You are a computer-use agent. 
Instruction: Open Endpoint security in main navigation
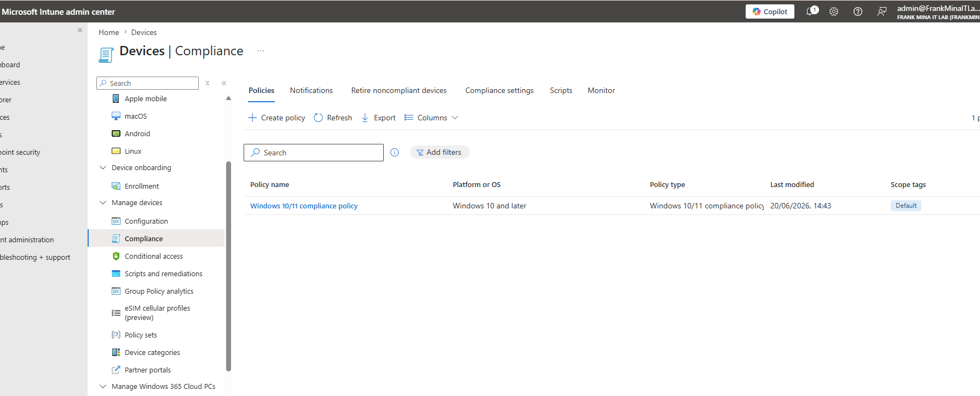(20, 152)
